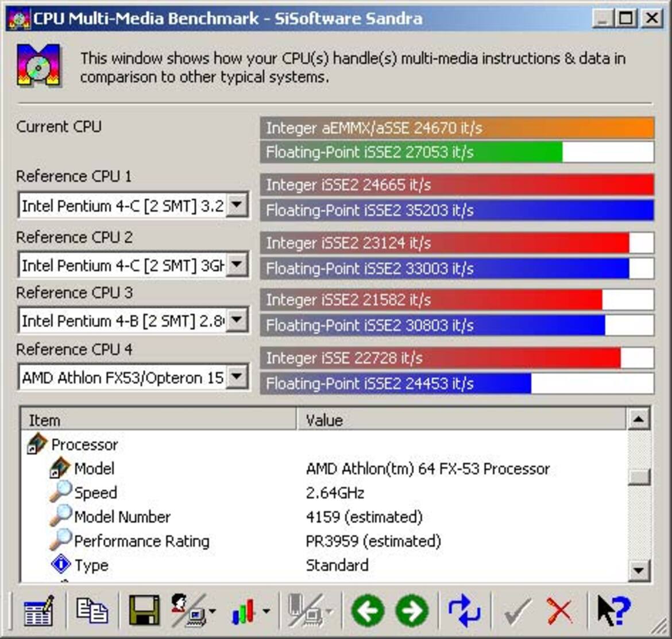The image size is (672, 639).
Task: Click the list scroll up arrow
Action: point(639,419)
